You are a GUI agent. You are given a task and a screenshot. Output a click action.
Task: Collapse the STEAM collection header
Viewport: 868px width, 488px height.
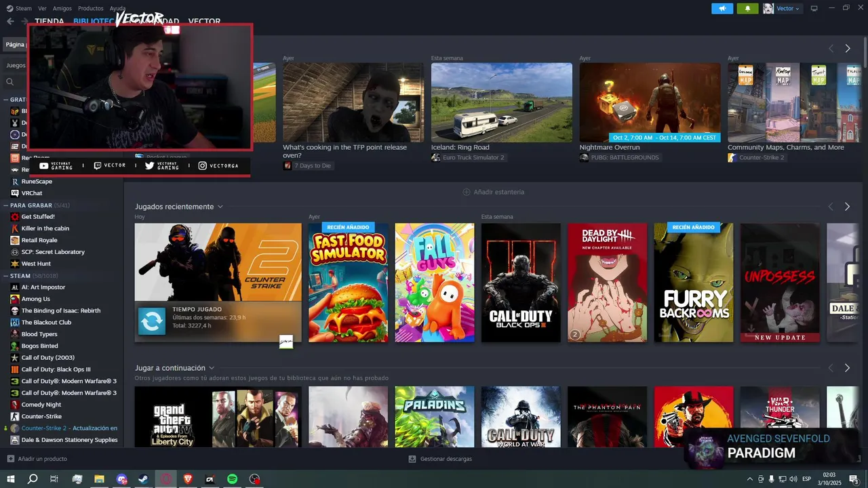point(5,276)
